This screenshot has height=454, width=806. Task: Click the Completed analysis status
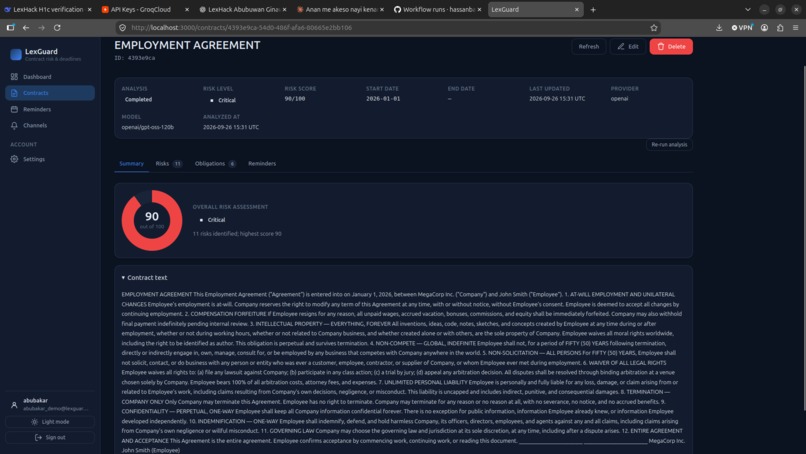[x=138, y=100]
